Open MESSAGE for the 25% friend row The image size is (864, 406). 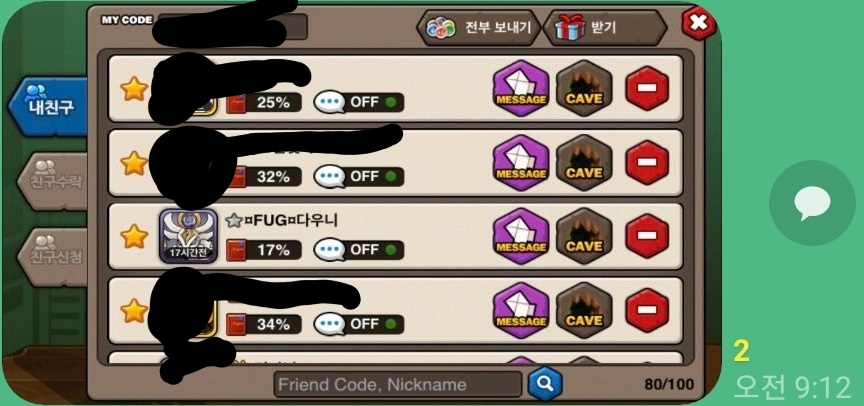click(521, 89)
